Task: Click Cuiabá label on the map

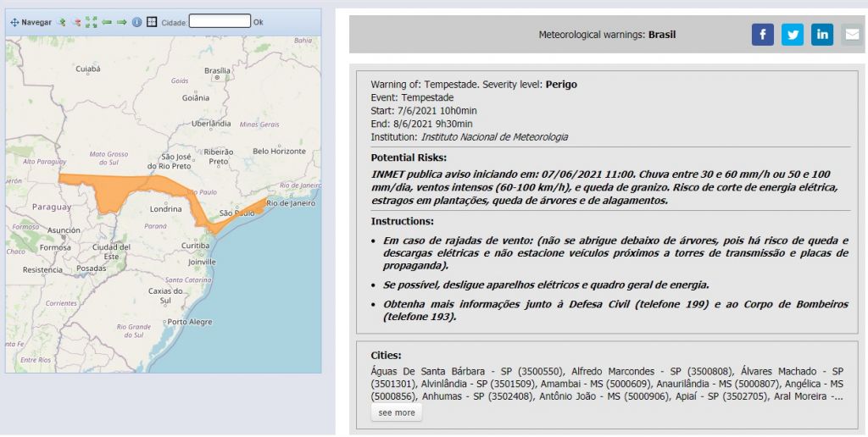Action: pyautogui.click(x=88, y=69)
